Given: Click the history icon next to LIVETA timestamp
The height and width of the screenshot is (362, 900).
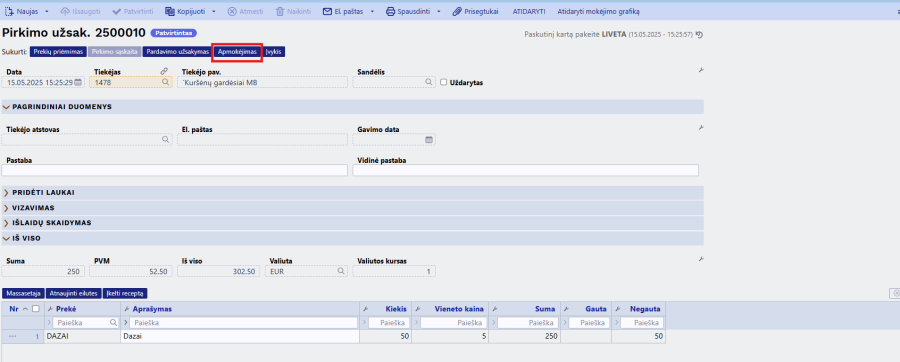Looking at the screenshot, I should point(699,34).
